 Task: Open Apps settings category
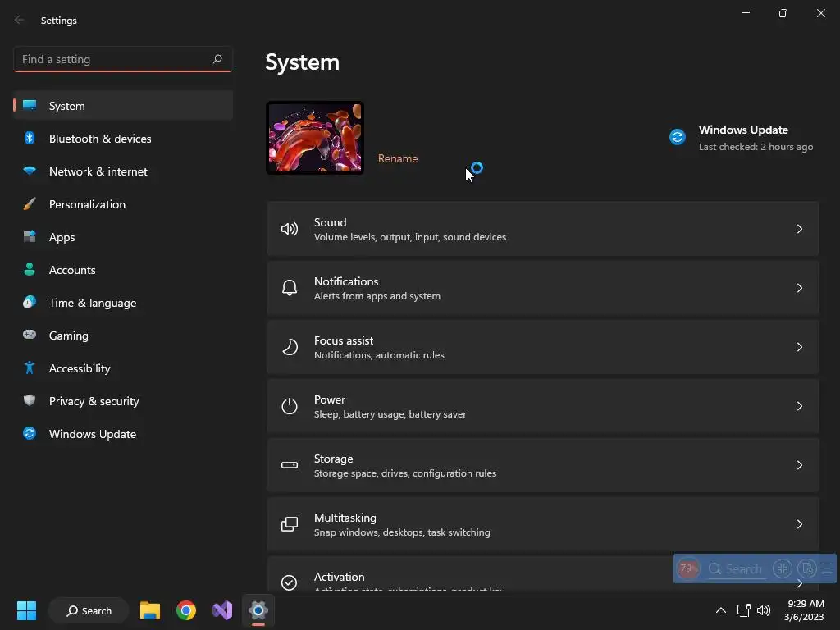[123, 237]
